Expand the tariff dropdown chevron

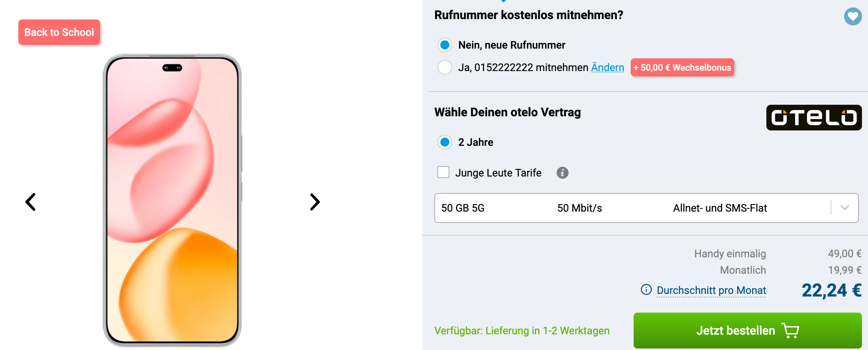coord(845,208)
